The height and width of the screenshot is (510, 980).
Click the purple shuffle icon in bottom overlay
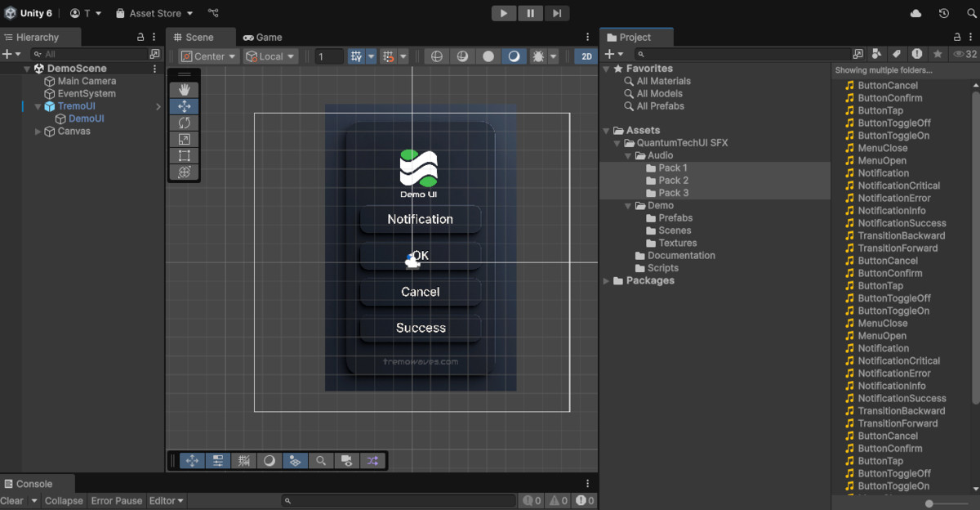click(372, 461)
